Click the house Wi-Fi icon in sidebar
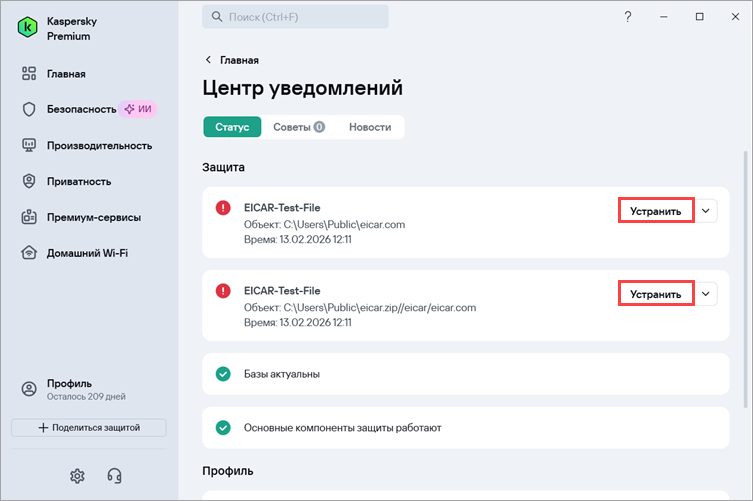The image size is (753, 501). point(29,253)
